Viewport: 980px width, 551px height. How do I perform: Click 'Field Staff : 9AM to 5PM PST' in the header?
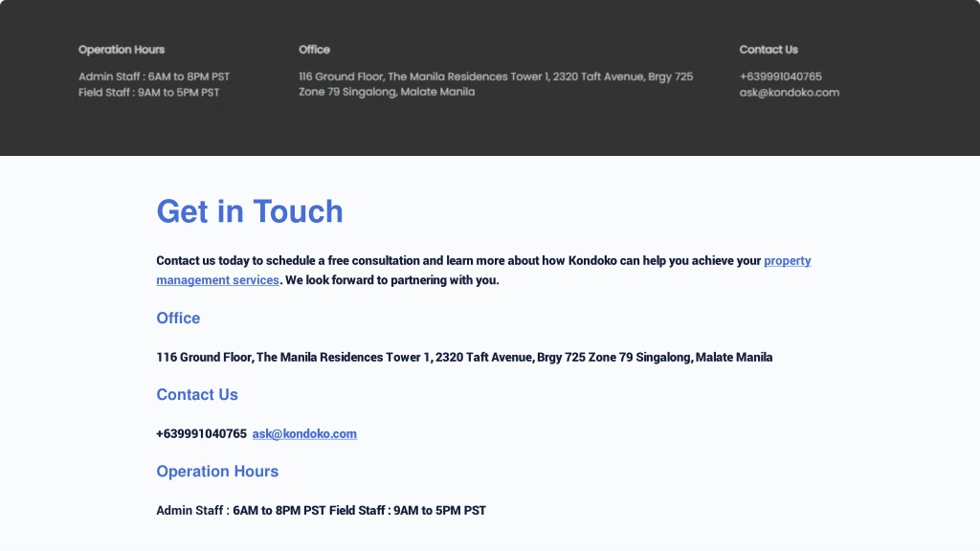pyautogui.click(x=148, y=93)
